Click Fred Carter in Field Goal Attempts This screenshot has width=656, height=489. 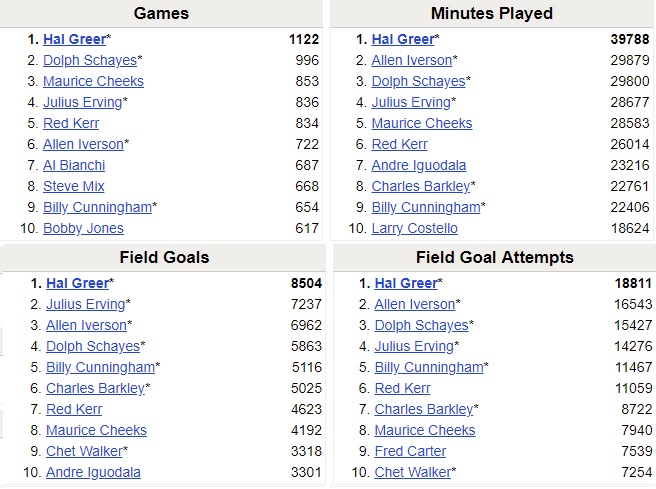click(411, 451)
